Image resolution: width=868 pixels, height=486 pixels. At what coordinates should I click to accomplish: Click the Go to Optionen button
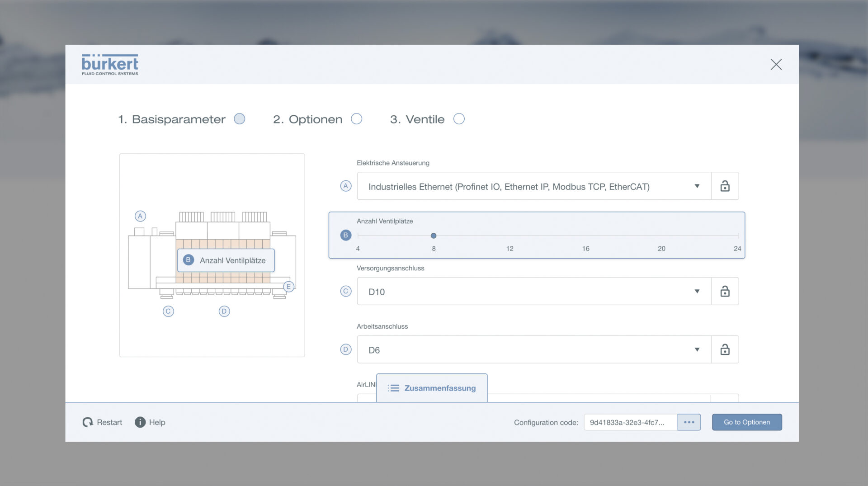click(746, 422)
